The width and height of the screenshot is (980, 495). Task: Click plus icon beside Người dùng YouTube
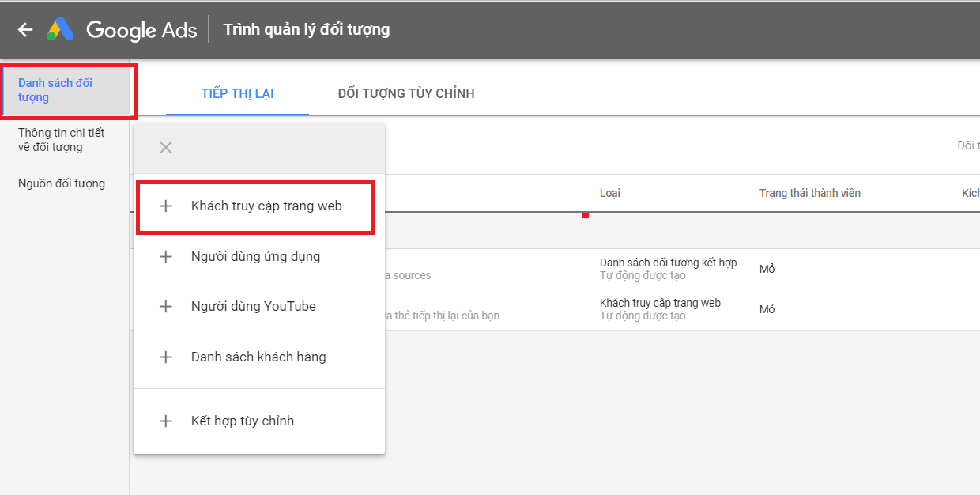pyautogui.click(x=165, y=307)
